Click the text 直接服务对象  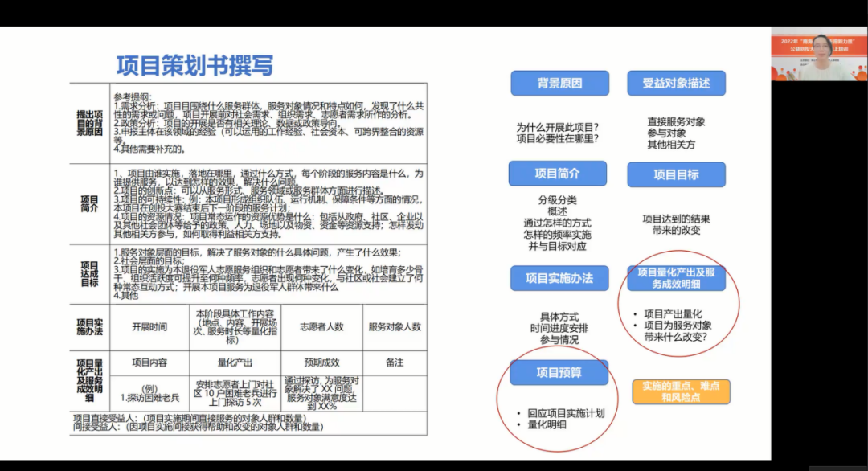coord(676,121)
